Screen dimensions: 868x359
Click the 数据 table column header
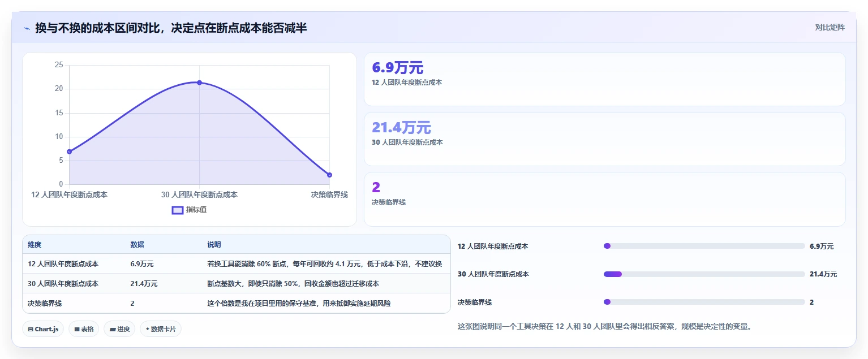(137, 245)
